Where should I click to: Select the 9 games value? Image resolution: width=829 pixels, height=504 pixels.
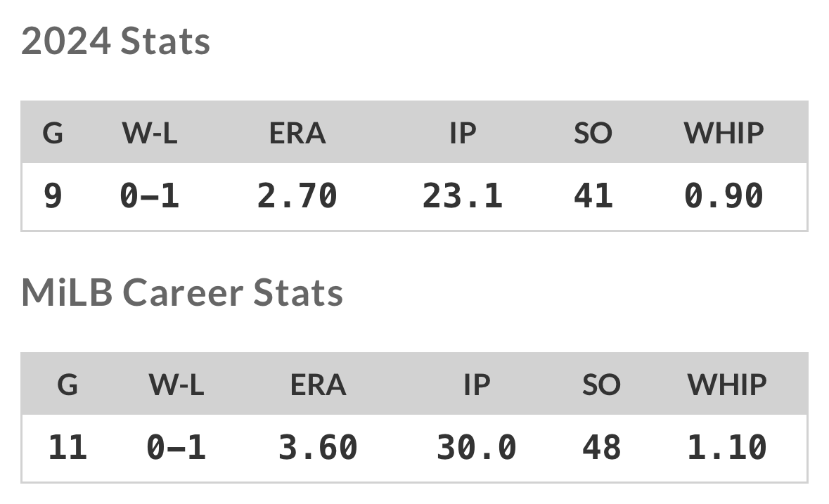coord(53,195)
